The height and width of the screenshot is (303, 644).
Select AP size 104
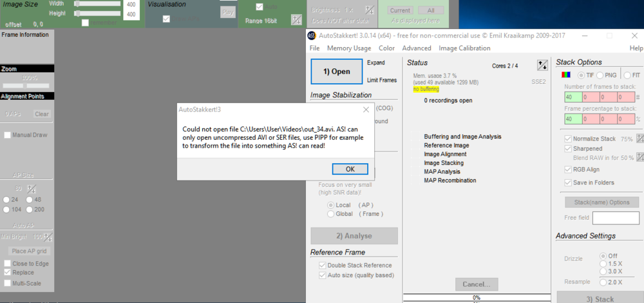coord(6,210)
